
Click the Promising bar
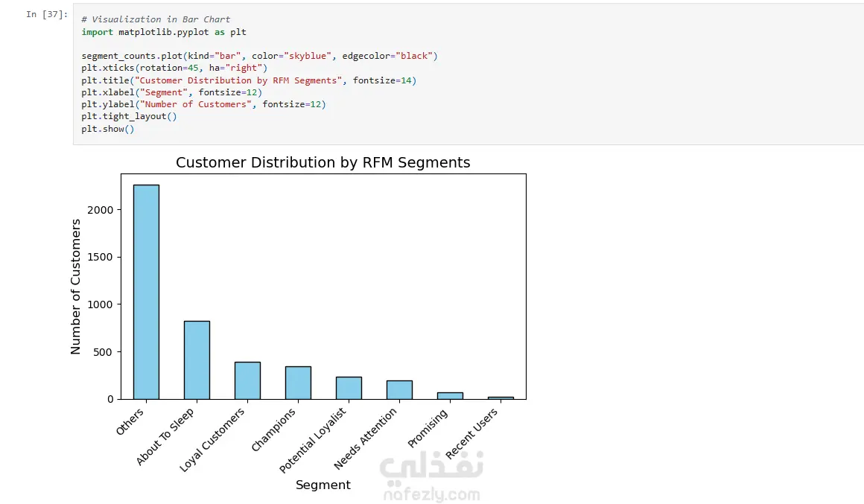coord(450,396)
